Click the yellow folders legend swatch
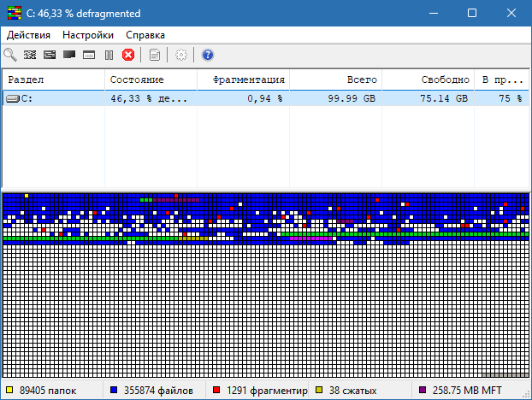 tap(9, 390)
